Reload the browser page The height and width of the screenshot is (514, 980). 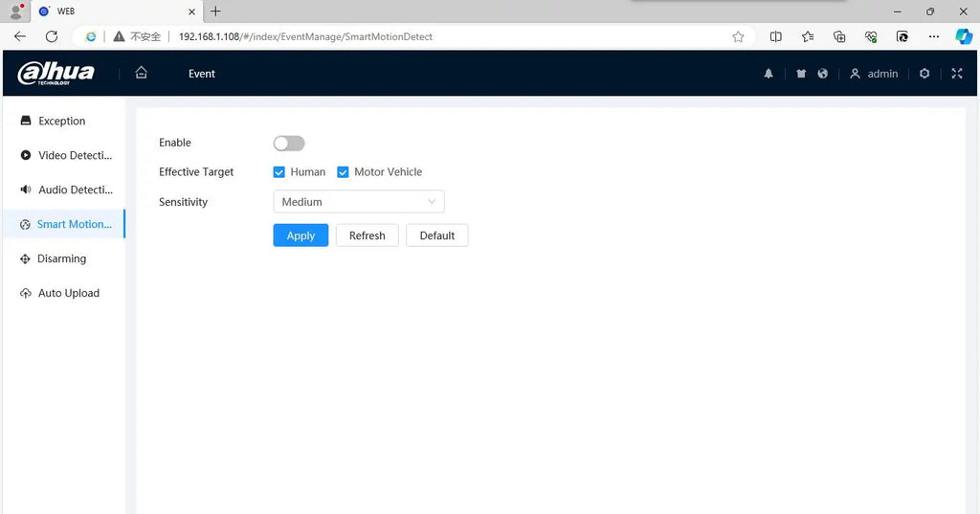[x=52, y=36]
